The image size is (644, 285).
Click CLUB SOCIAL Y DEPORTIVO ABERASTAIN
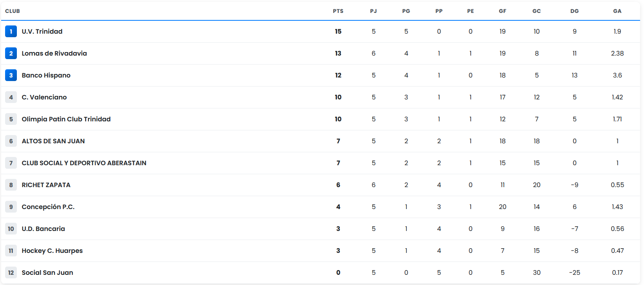(84, 163)
